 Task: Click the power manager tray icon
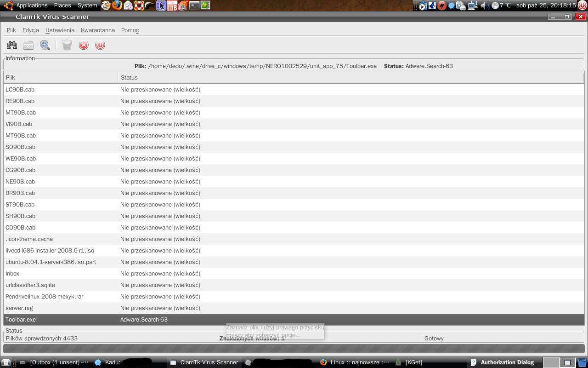coord(461,6)
